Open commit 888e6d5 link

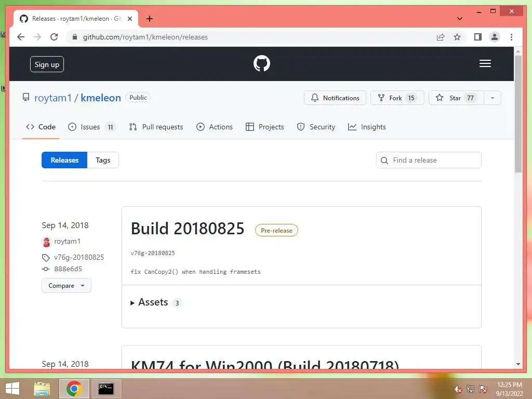pyautogui.click(x=68, y=269)
